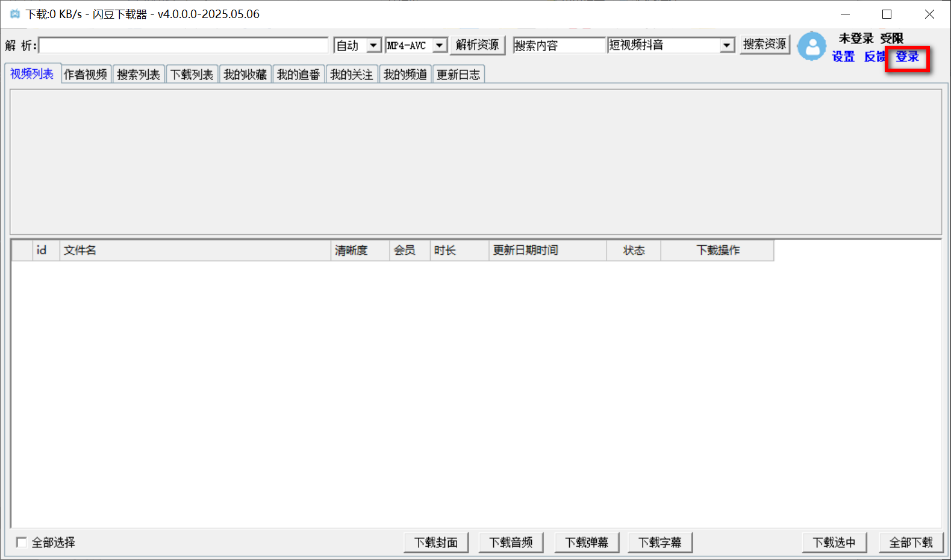951x560 pixels.
Task: Click the 下载选中 button
Action: (834, 543)
